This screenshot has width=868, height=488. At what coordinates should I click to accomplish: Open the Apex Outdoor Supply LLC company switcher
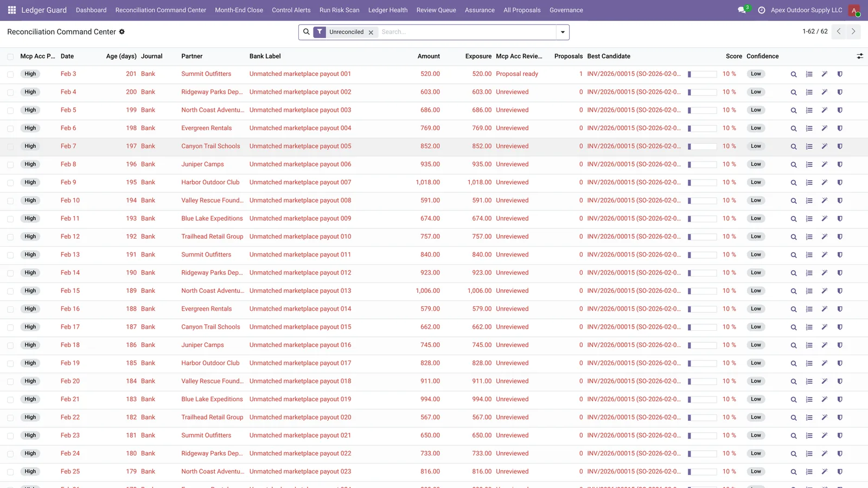pos(806,10)
